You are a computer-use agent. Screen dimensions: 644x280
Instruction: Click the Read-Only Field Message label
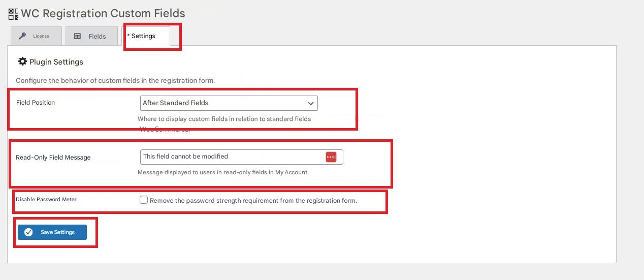[53, 158]
